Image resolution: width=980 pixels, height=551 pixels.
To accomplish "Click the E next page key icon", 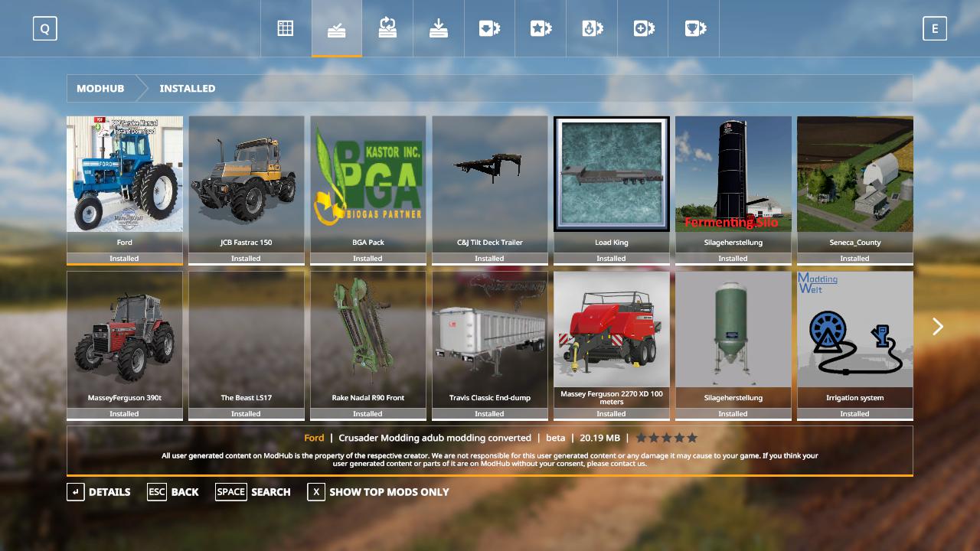I will [x=934, y=29].
